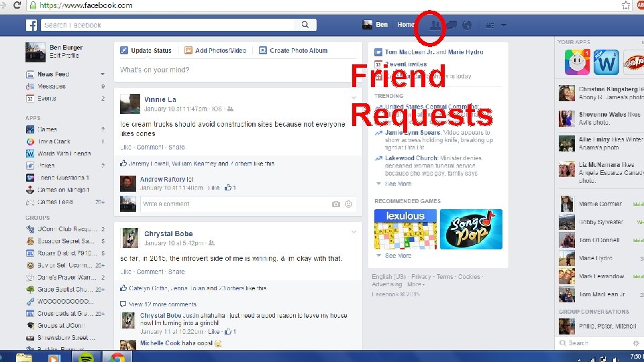Click the chat Search field
Image resolution: width=644 pixels, height=362 pixels.
[594, 343]
